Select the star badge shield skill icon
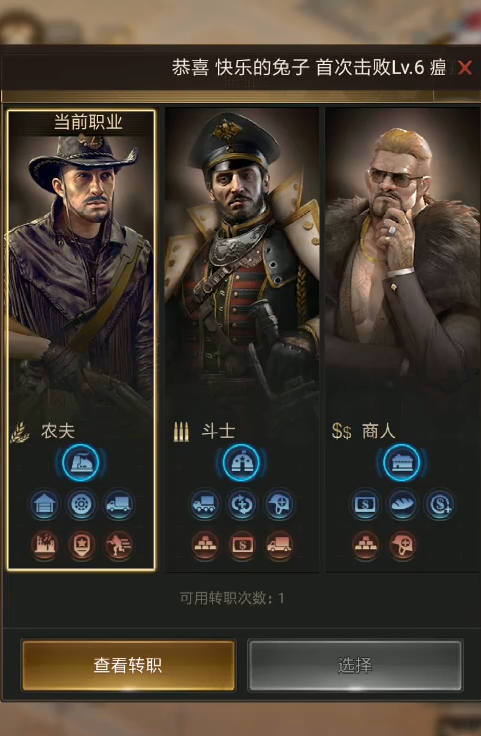 coord(81,545)
